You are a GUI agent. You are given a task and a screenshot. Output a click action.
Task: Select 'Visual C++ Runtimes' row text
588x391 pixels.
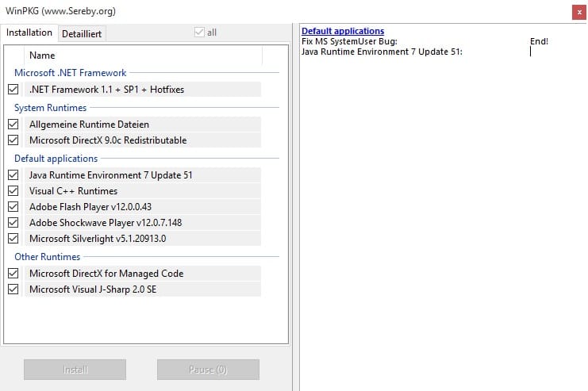coord(74,191)
